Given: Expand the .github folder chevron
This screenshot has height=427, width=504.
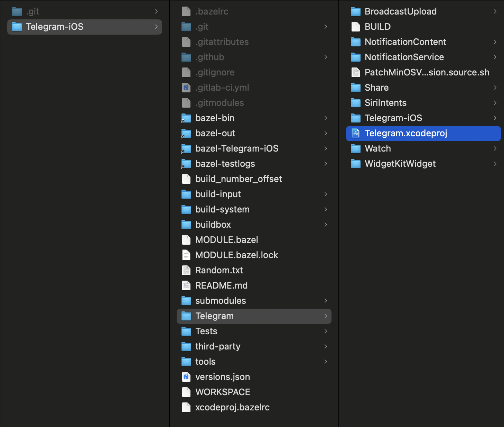Looking at the screenshot, I should point(326,57).
